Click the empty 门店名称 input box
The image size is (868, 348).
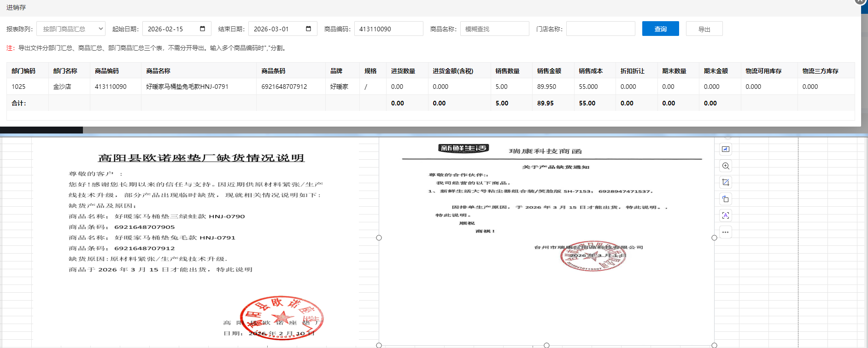tap(600, 29)
